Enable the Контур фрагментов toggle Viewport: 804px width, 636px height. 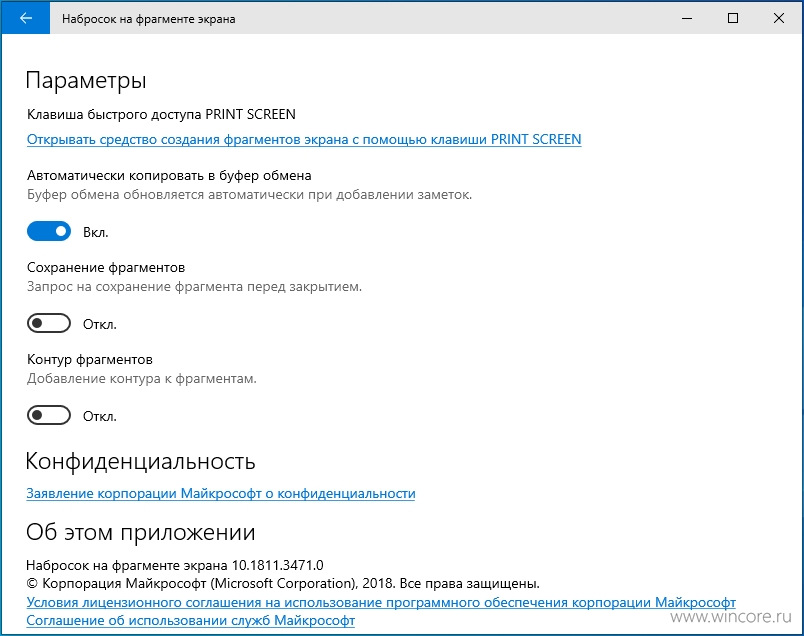coord(49,415)
